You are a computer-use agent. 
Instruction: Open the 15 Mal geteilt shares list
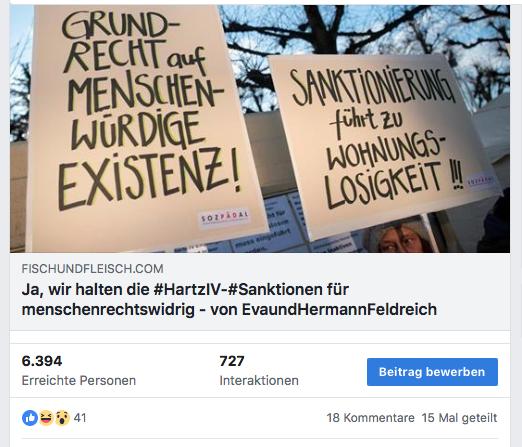click(x=459, y=418)
